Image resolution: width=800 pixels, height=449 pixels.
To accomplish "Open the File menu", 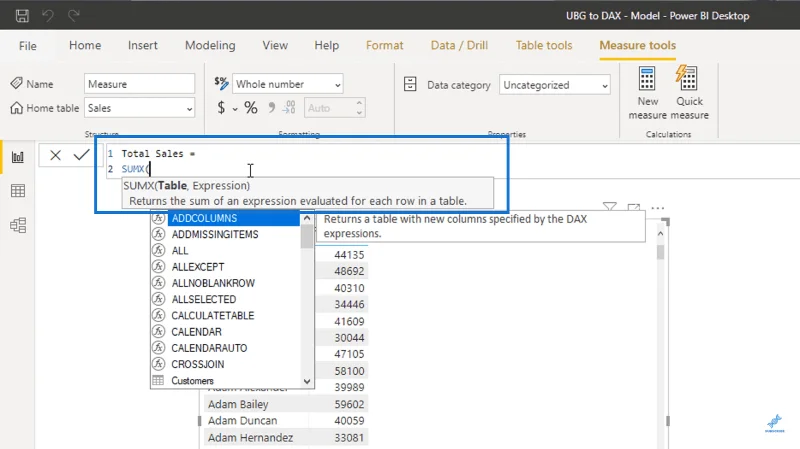I will 28,46.
